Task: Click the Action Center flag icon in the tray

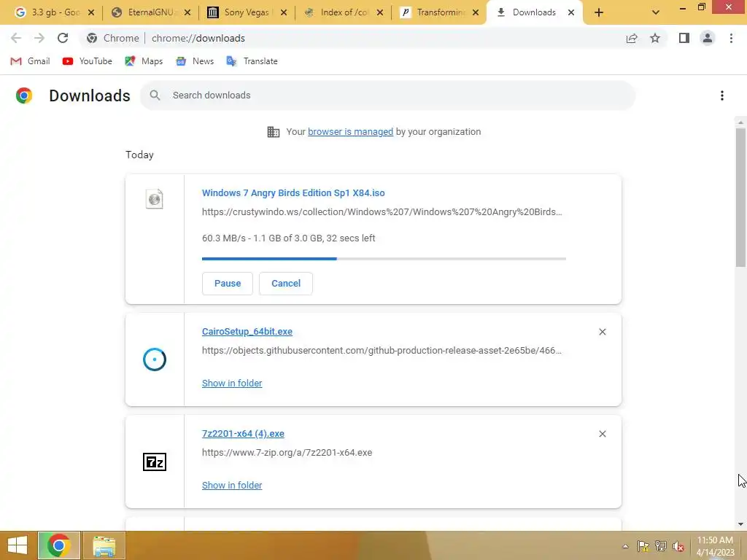Action: pos(643,546)
